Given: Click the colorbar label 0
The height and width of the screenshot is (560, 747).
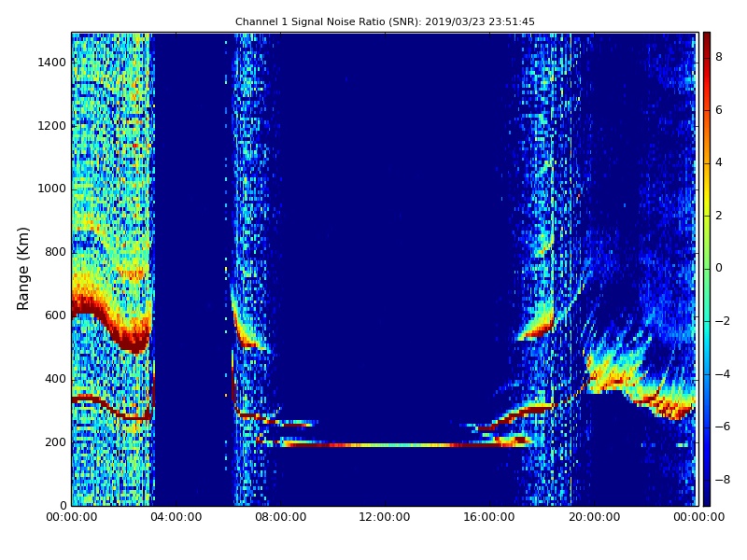Looking at the screenshot, I should click(719, 269).
